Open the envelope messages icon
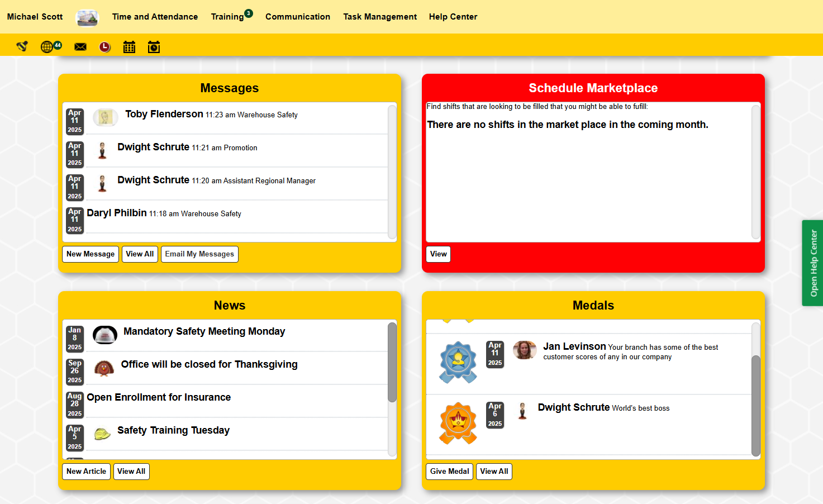Screen dimensions: 823x504 (80, 47)
